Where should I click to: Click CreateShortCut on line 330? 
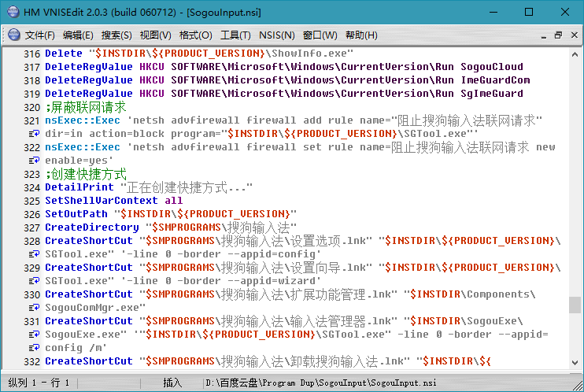click(89, 294)
